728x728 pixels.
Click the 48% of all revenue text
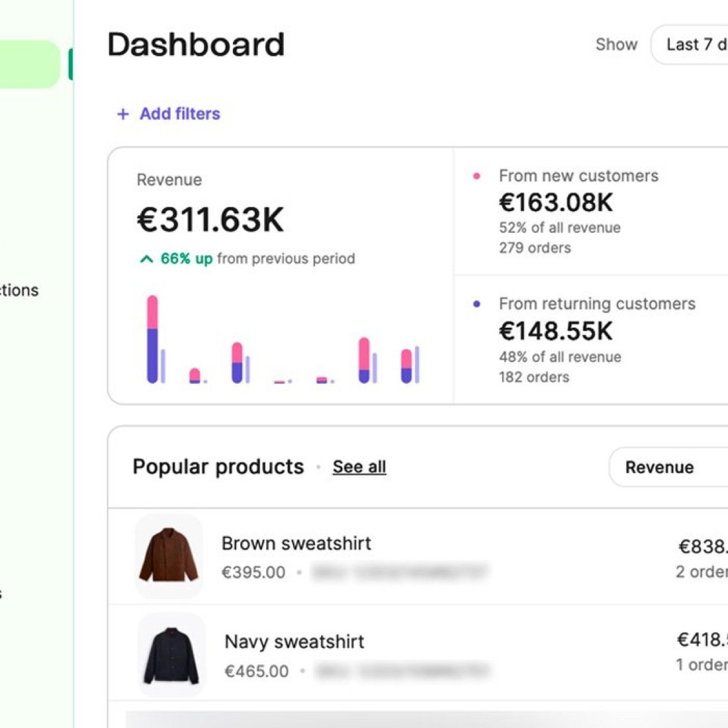560,357
